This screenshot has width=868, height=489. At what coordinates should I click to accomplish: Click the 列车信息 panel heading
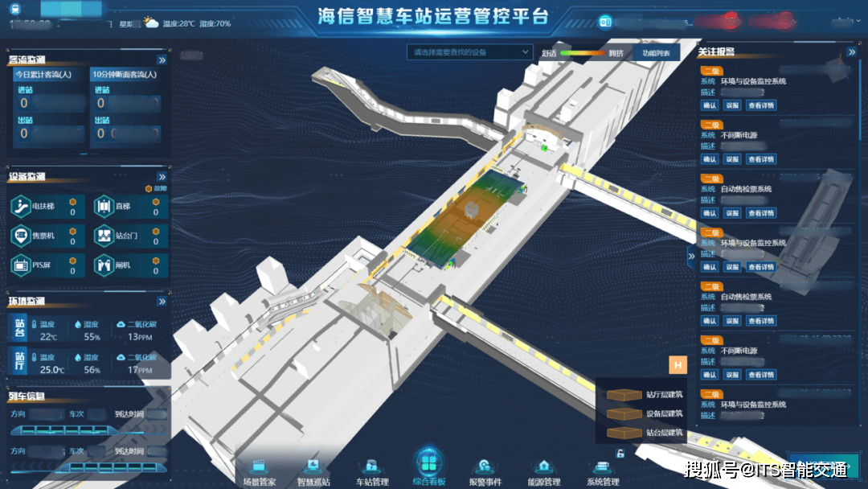click(x=27, y=397)
